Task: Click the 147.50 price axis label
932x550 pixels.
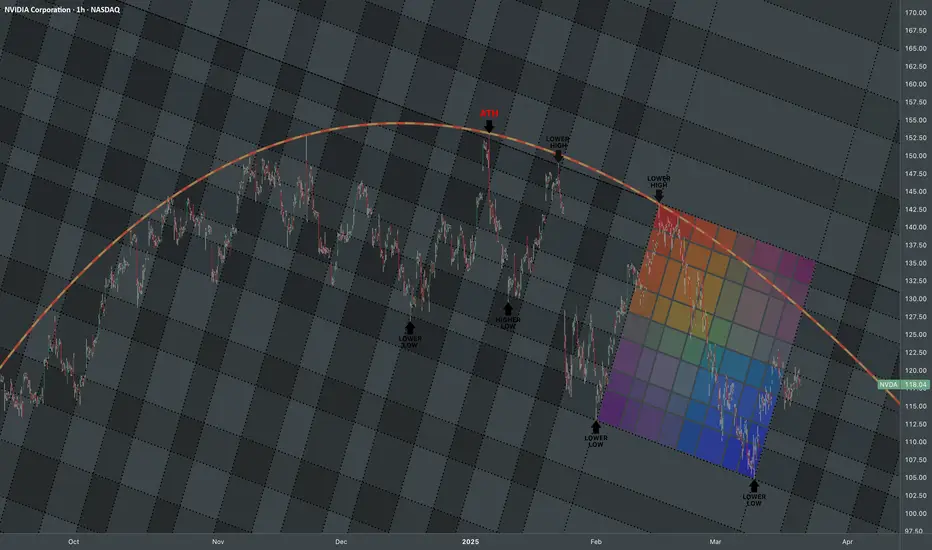Action: 916,174
